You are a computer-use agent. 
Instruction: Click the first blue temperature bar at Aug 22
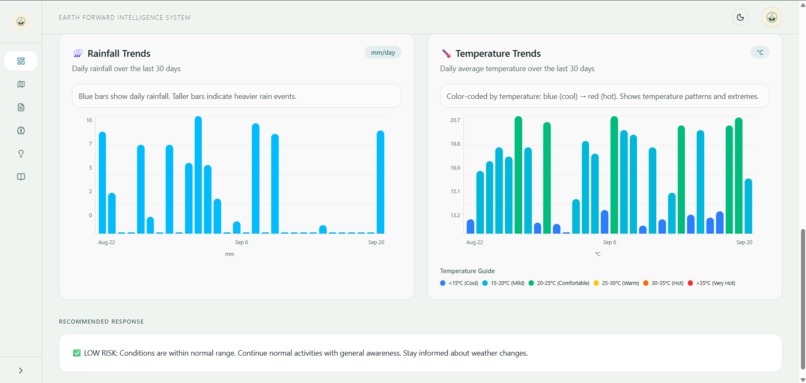[470, 226]
